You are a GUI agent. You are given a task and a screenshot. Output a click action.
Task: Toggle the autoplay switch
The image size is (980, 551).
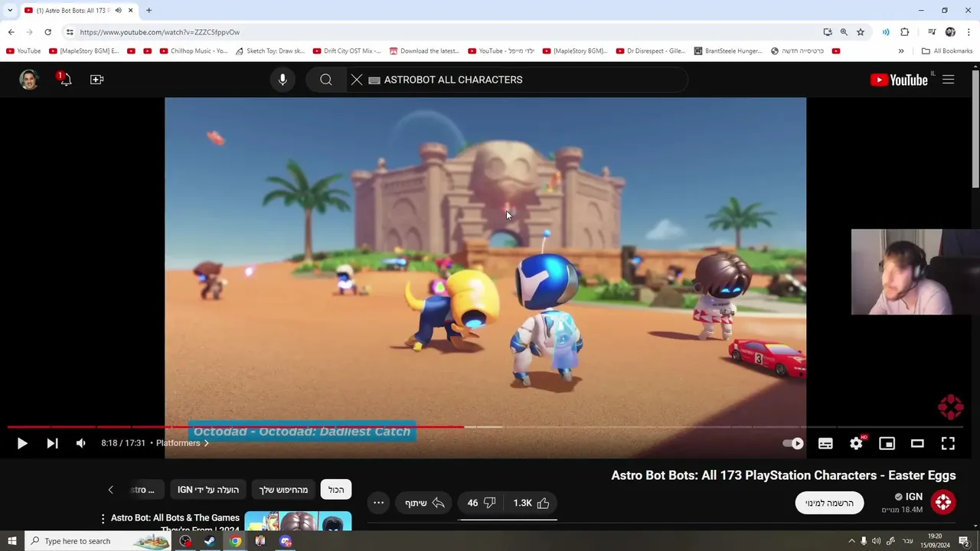coord(793,443)
